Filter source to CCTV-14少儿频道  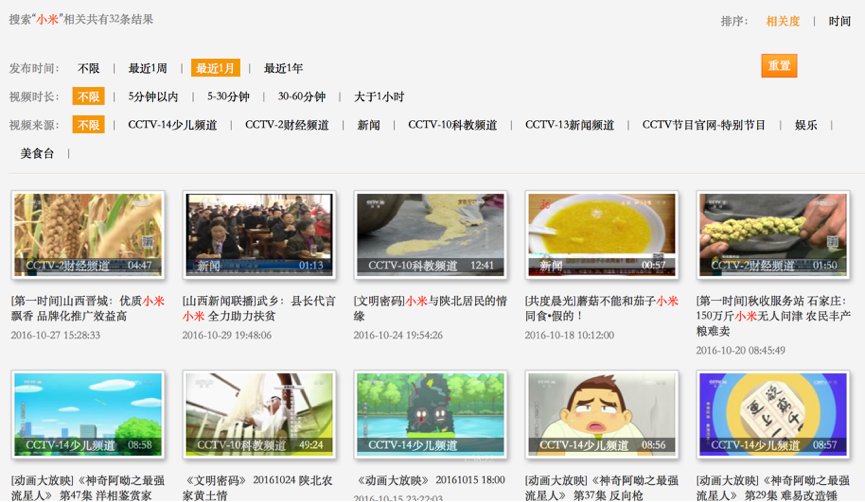172,125
